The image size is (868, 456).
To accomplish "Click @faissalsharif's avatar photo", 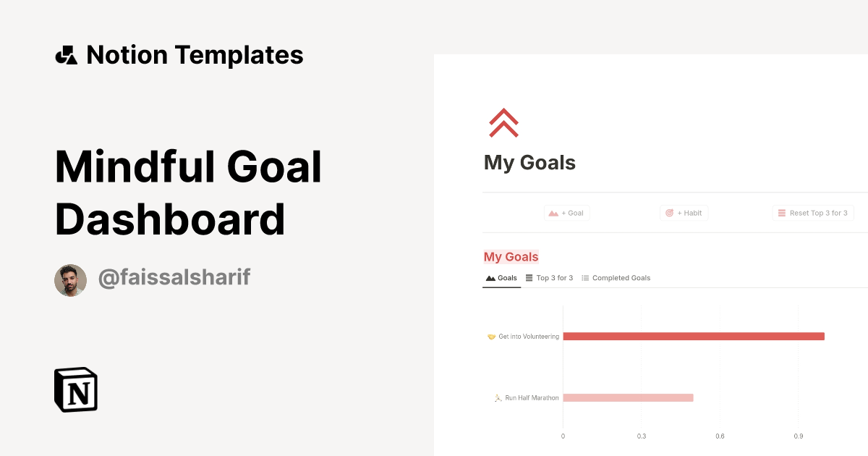I will click(x=70, y=279).
